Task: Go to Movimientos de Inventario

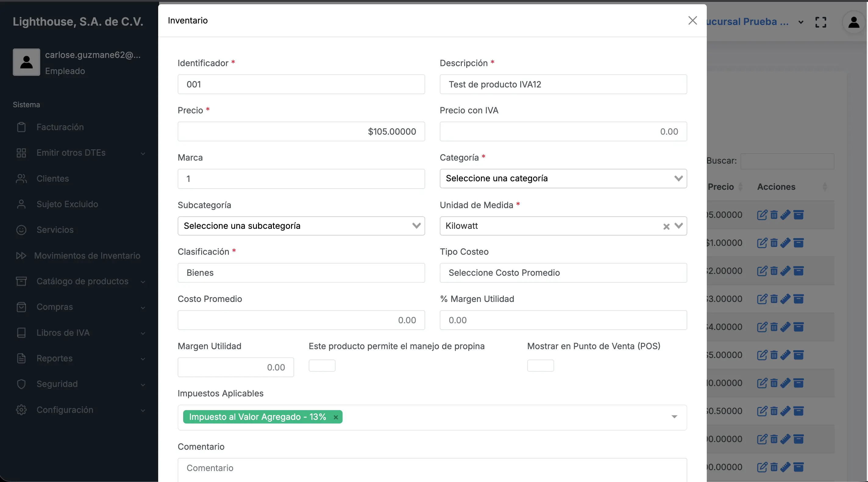Action: [87, 256]
